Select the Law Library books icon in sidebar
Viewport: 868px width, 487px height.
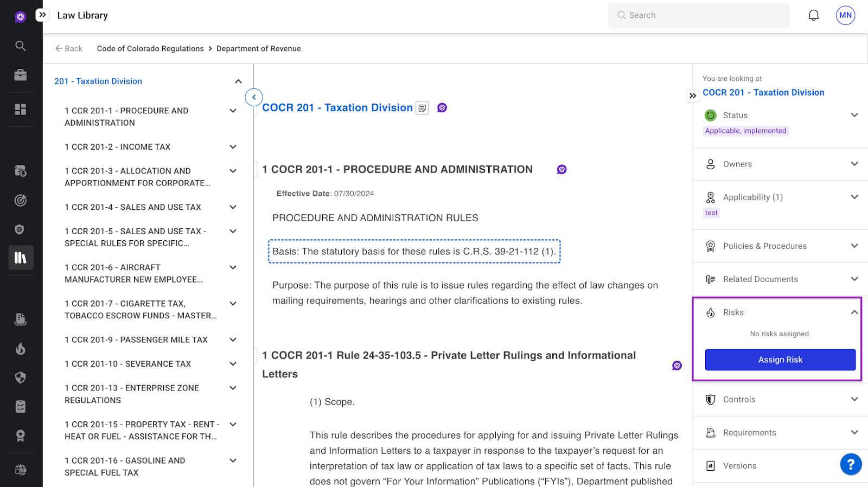(x=21, y=258)
